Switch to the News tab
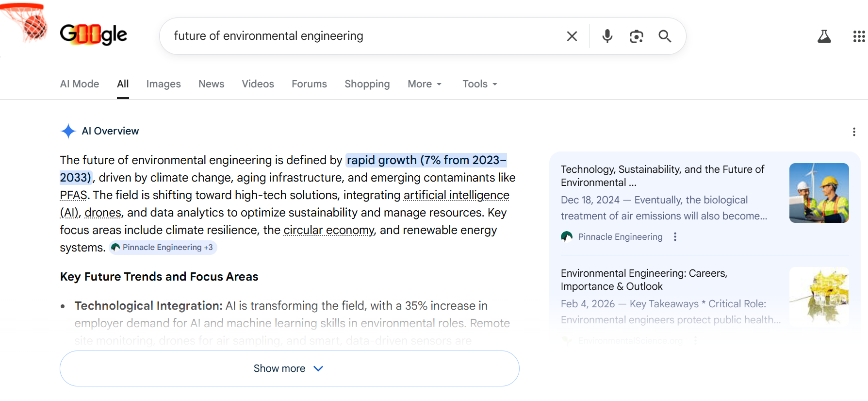This screenshot has height=401, width=868. coord(211,84)
